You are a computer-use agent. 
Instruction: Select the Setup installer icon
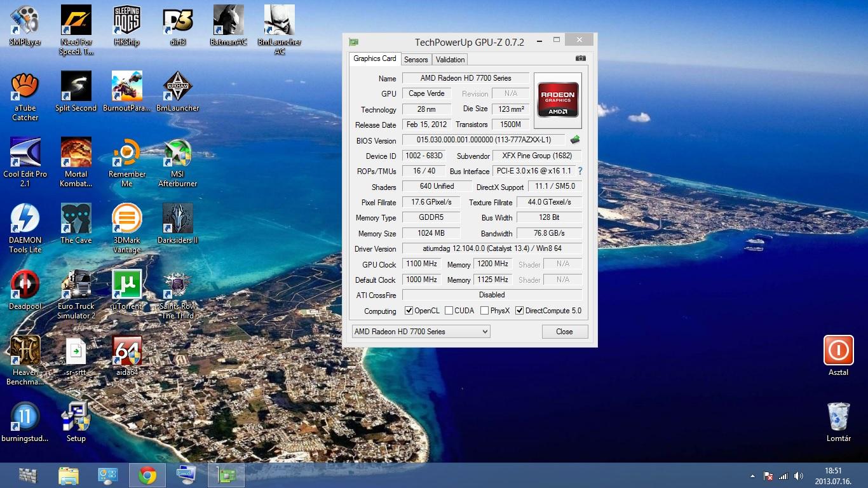(76, 422)
